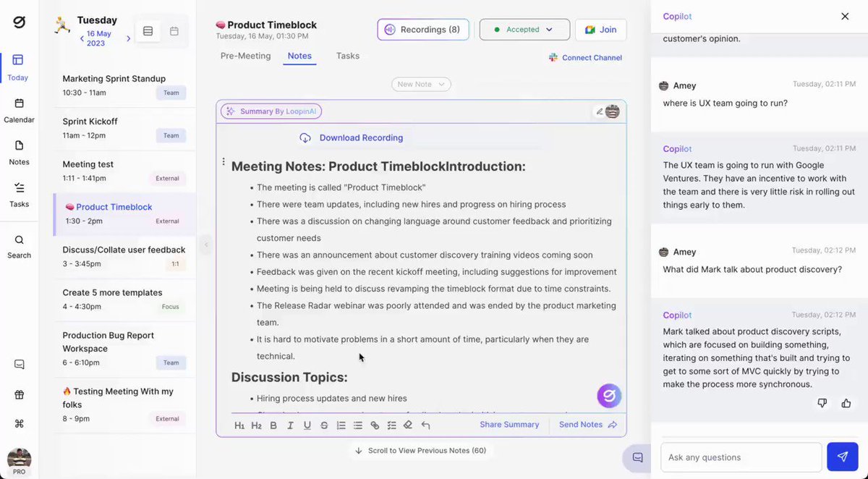Apply Heading 1 formatting

coord(239,425)
